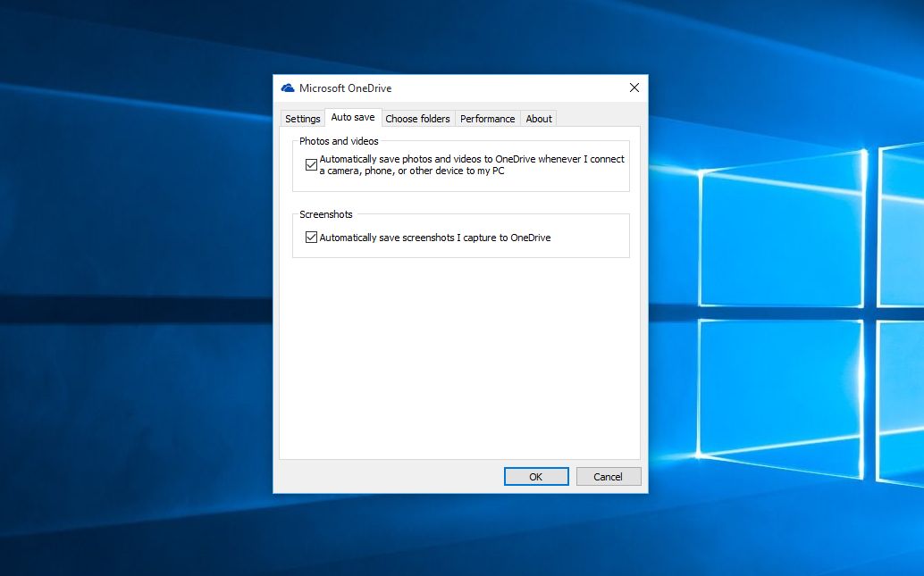This screenshot has width=924, height=576.
Task: Click the 'Microsoft OneDrive' title text
Action: pos(345,88)
